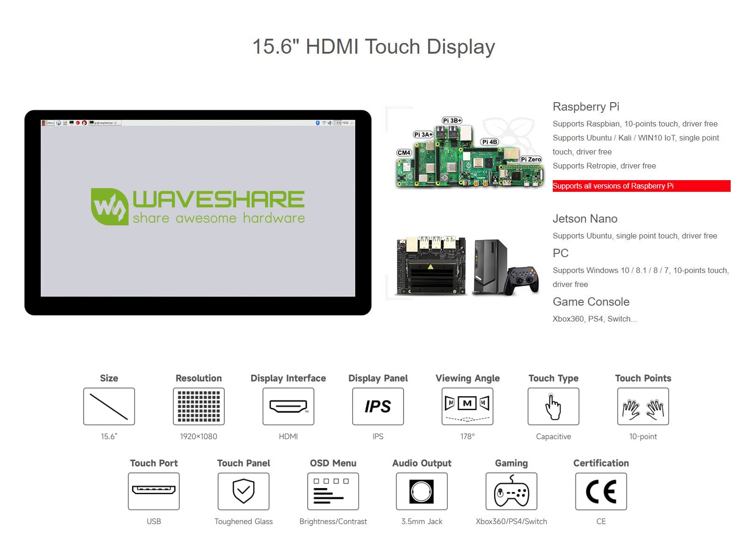
Task: Click the 'PC' heading
Action: 561,253
